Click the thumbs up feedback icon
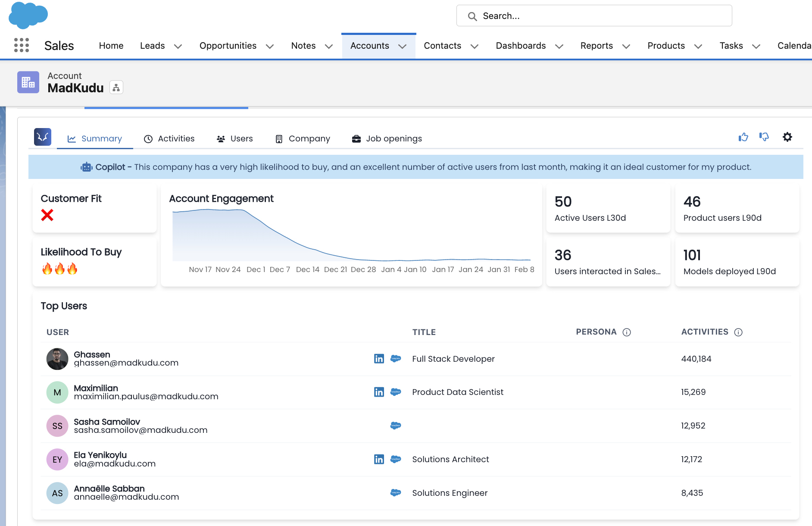Image resolution: width=812 pixels, height=526 pixels. pyautogui.click(x=743, y=137)
